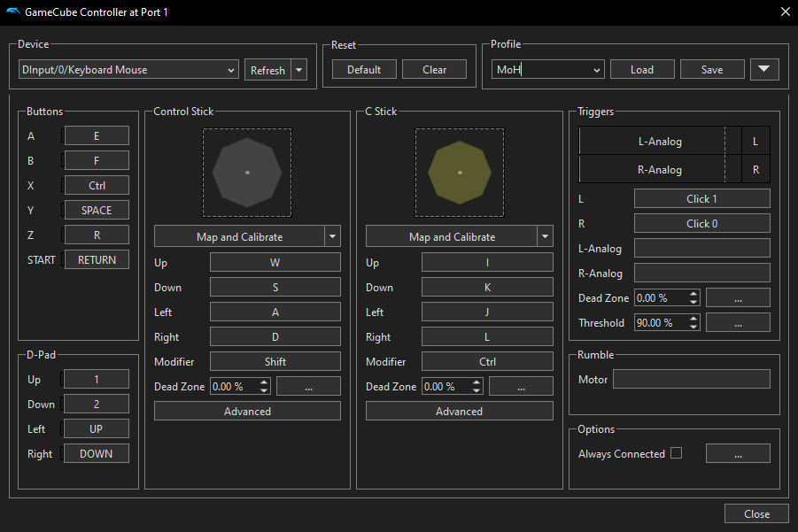Open Control Stick Advanced settings
798x532 pixels.
(x=247, y=411)
